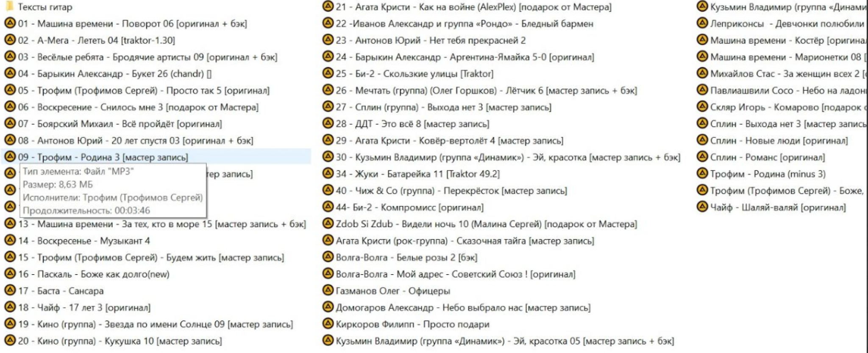868x353 pixels.
Task: Click icon of 08 - Антонов Юрий - 20 лет спустя
Action: click(10, 140)
